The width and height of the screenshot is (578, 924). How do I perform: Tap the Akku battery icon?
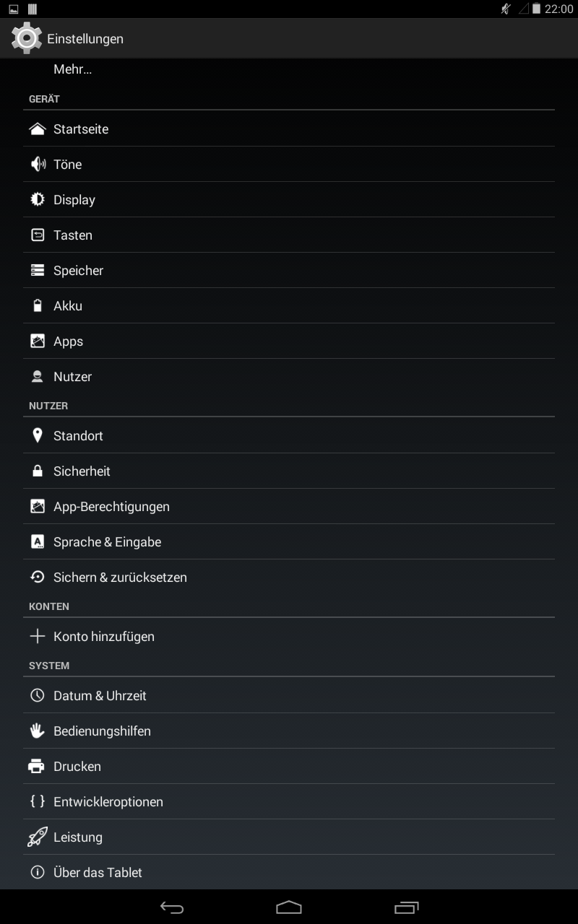38,306
